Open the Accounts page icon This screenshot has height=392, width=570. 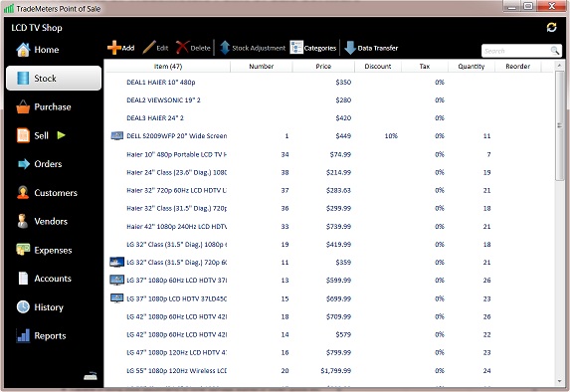[x=23, y=279]
